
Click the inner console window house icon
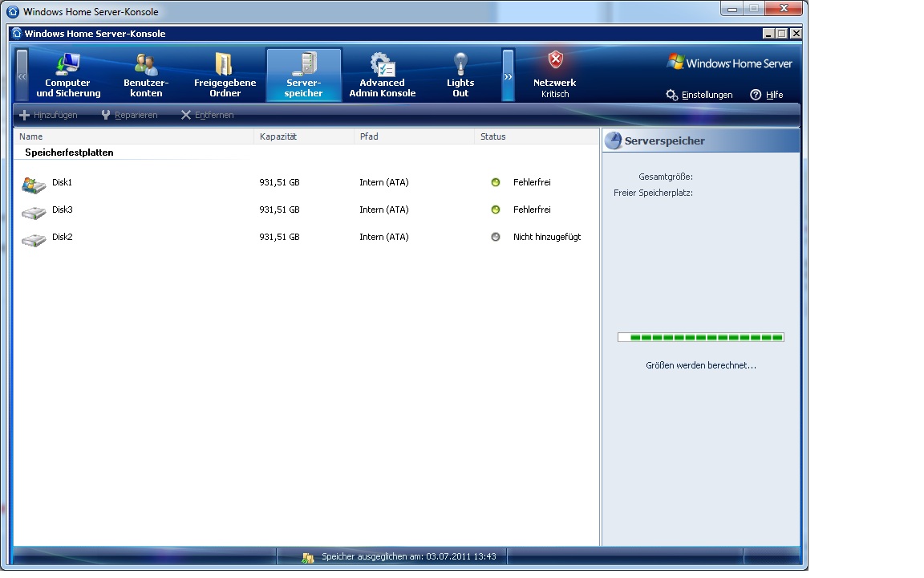tap(17, 33)
